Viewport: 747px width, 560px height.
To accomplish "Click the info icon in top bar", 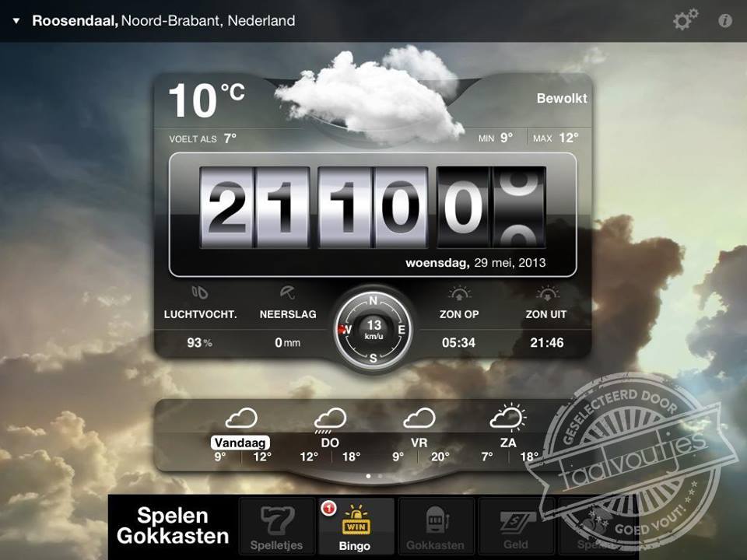I will (x=725, y=21).
